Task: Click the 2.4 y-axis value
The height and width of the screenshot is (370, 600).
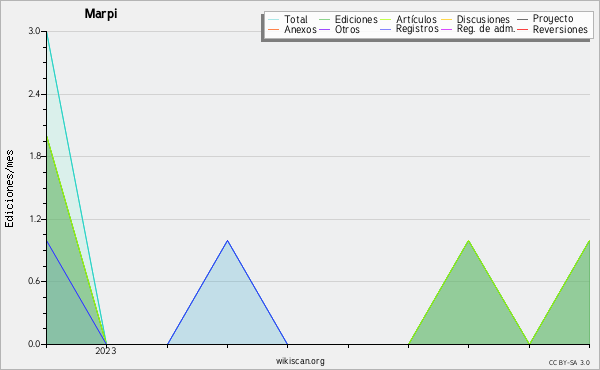Action: 34,94
